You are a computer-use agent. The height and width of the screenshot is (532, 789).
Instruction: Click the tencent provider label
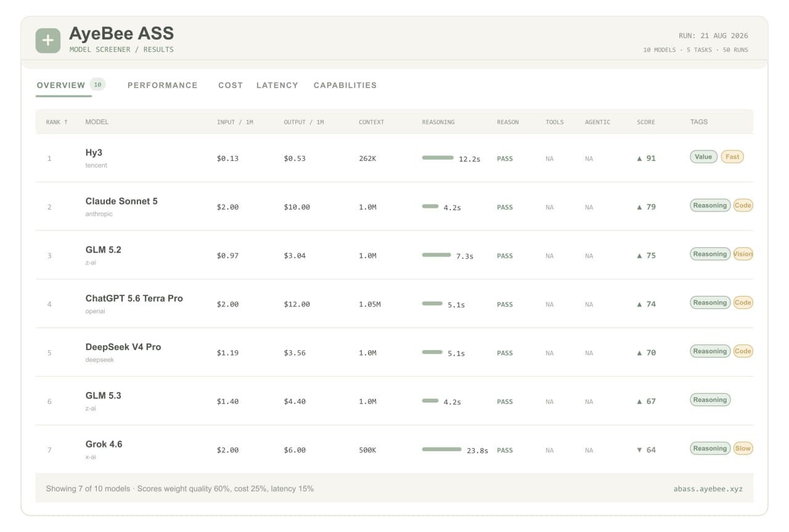pyautogui.click(x=96, y=165)
